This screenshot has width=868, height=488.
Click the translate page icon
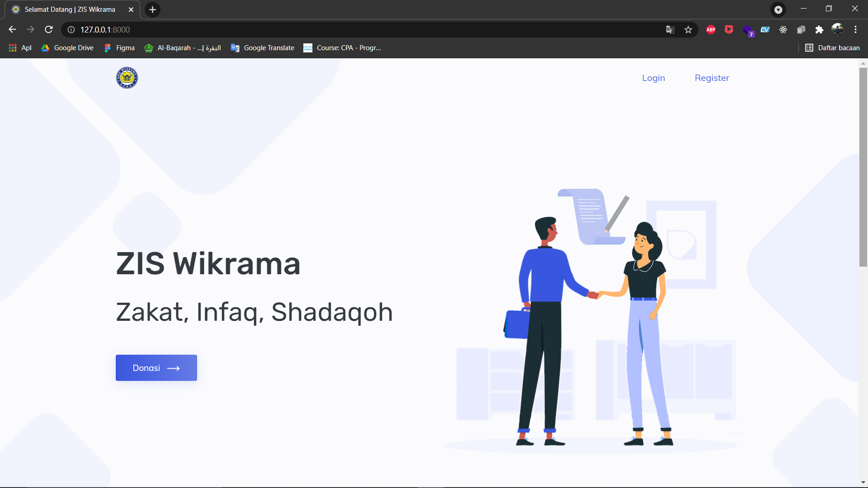point(670,30)
